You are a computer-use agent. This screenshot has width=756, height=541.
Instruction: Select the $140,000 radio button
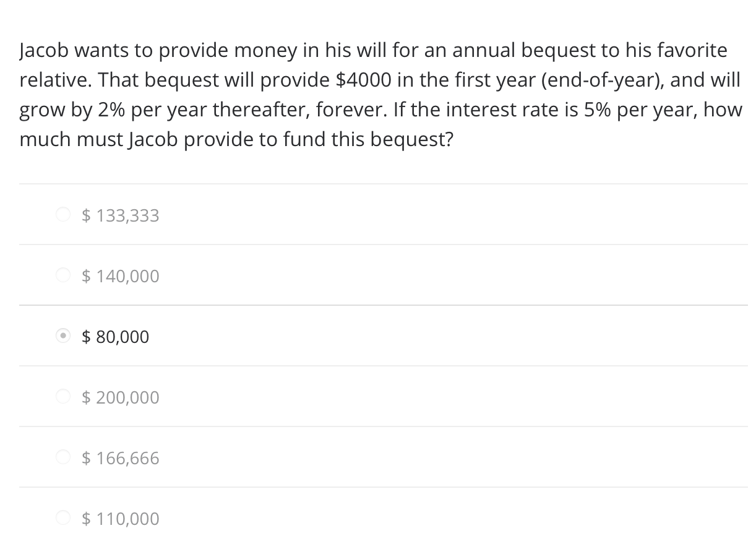click(x=63, y=275)
